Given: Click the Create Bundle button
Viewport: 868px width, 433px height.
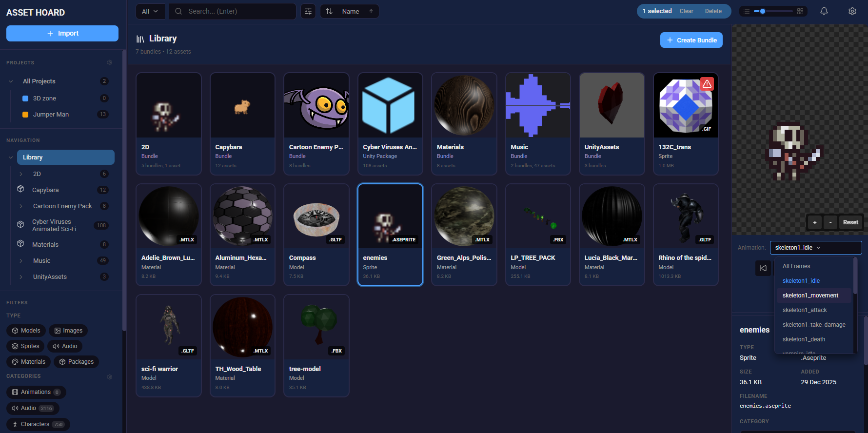Looking at the screenshot, I should [x=691, y=40].
